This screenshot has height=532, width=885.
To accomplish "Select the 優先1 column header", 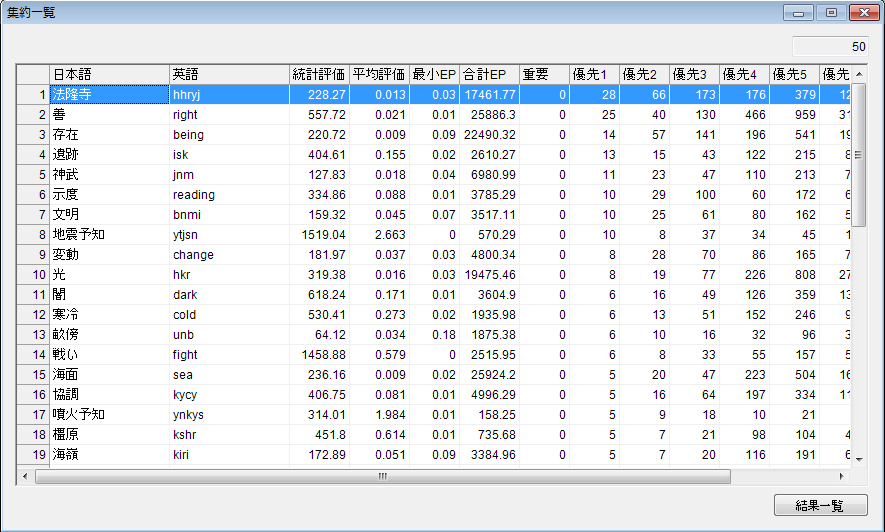I will 594,74.
